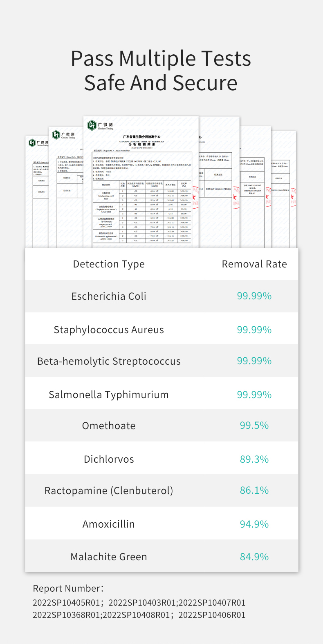Click Beta-hemolytic Streptococcus label
Screen dimensions: 323x644
coord(109,361)
